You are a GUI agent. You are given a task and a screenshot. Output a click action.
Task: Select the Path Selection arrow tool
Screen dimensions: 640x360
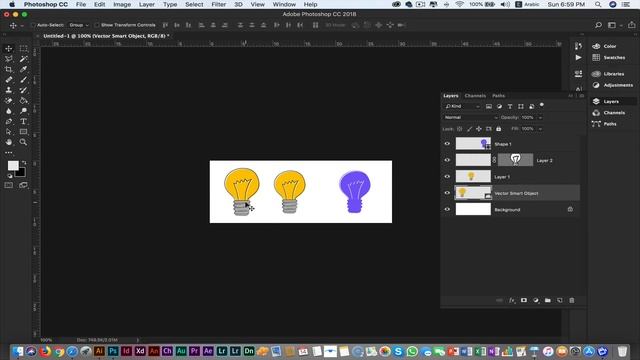tap(9, 132)
